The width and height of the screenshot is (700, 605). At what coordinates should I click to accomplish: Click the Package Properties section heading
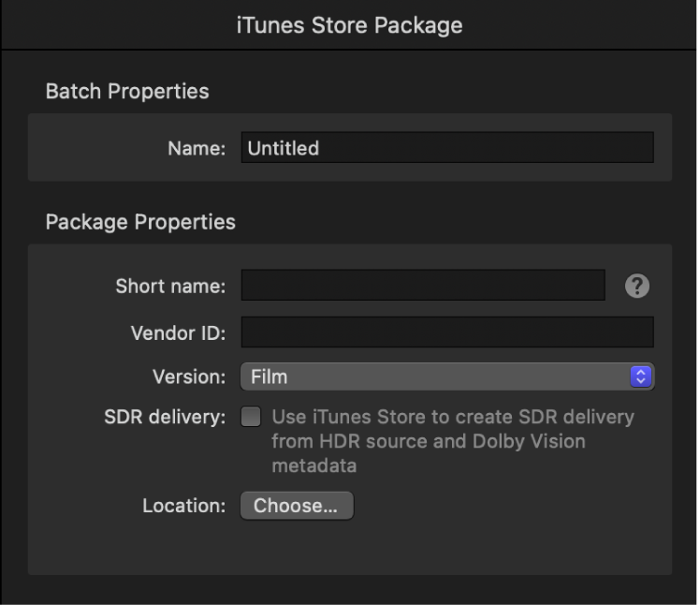click(140, 223)
